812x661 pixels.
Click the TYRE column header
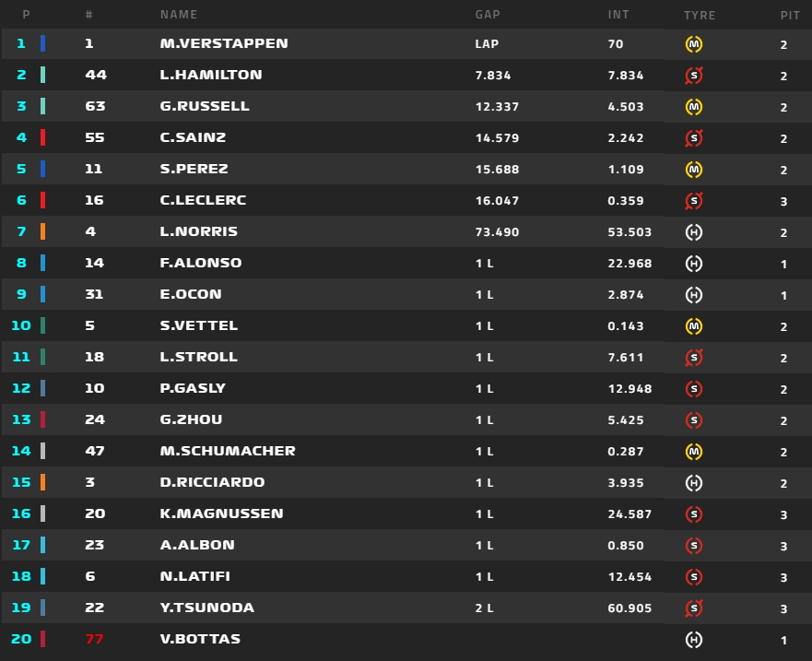coord(700,15)
